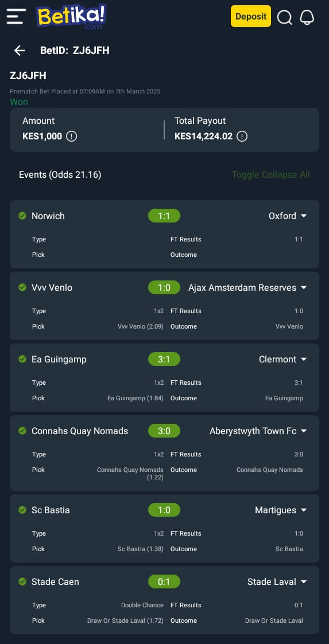Click the green checkmark beside Sc Bastia
329x644 pixels.
22,510
